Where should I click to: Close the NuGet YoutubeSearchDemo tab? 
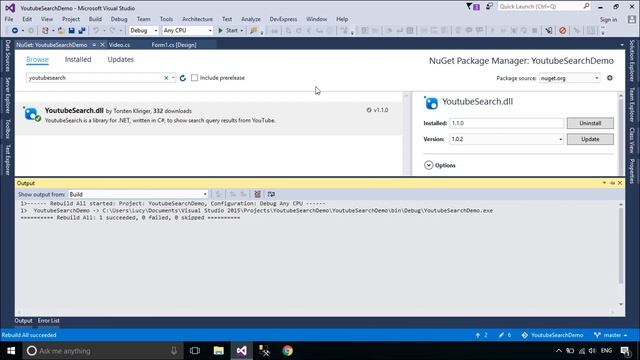(x=102, y=45)
